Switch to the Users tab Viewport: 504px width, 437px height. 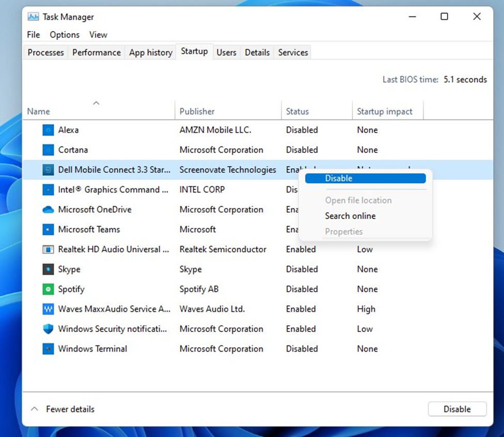[x=226, y=52]
